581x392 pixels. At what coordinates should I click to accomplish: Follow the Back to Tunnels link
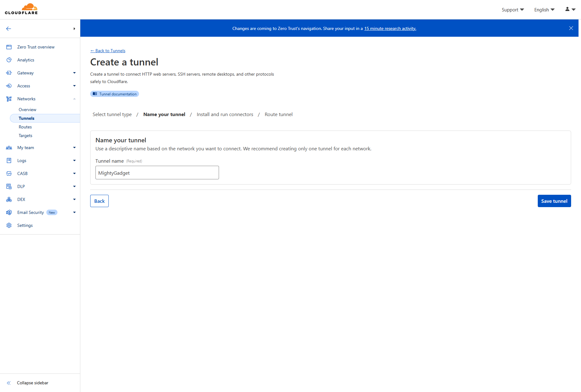click(x=108, y=51)
